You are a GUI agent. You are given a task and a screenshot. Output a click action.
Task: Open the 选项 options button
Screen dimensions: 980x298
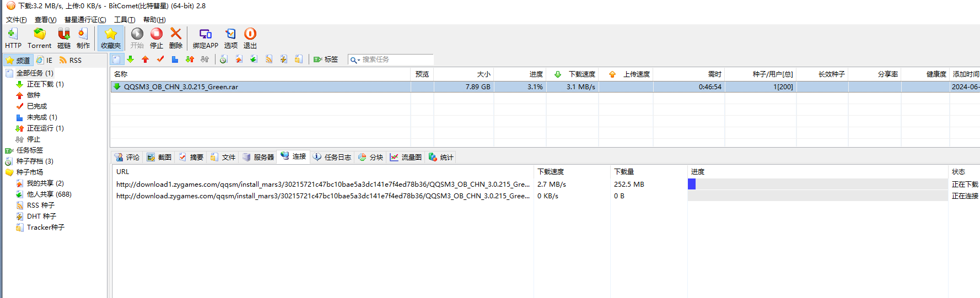(x=231, y=39)
